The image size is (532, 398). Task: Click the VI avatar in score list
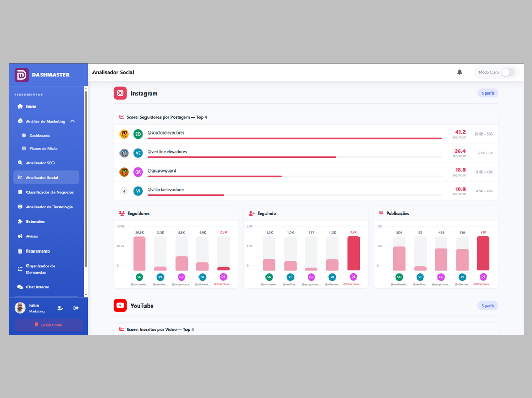tap(138, 191)
